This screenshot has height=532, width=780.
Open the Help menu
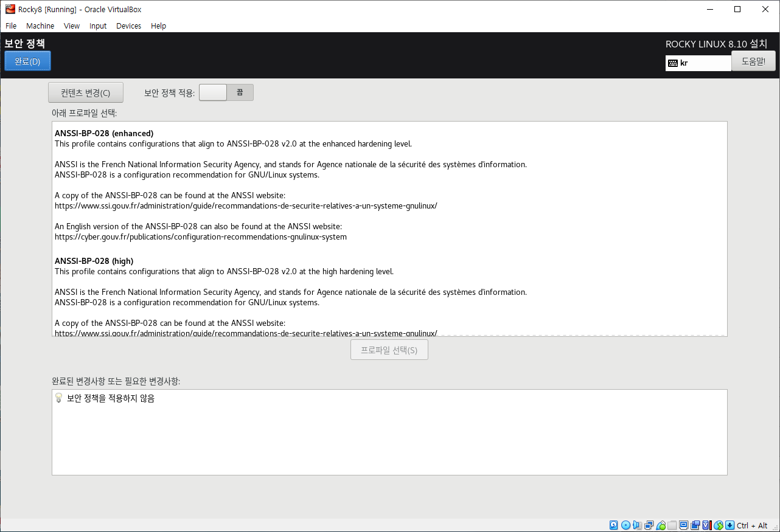159,26
